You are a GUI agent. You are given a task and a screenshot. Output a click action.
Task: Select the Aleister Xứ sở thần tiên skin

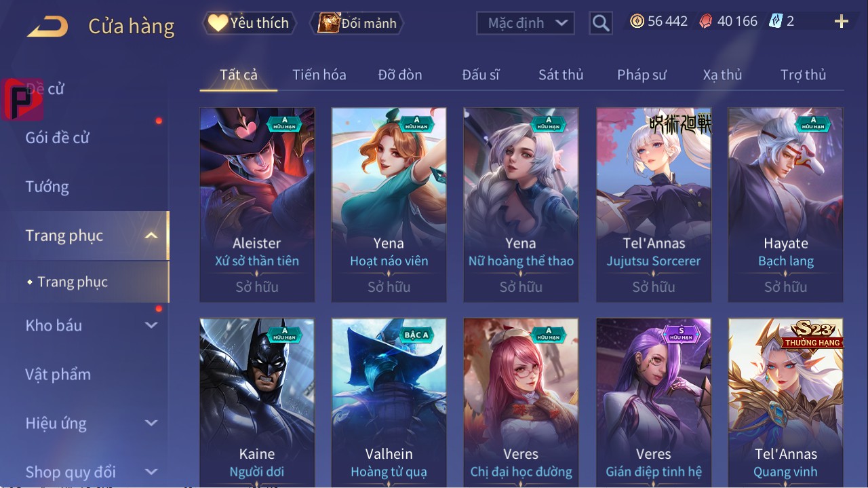coord(257,205)
